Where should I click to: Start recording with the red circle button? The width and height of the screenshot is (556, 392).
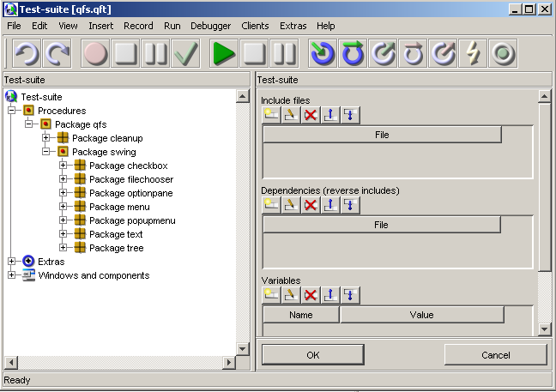click(x=95, y=54)
